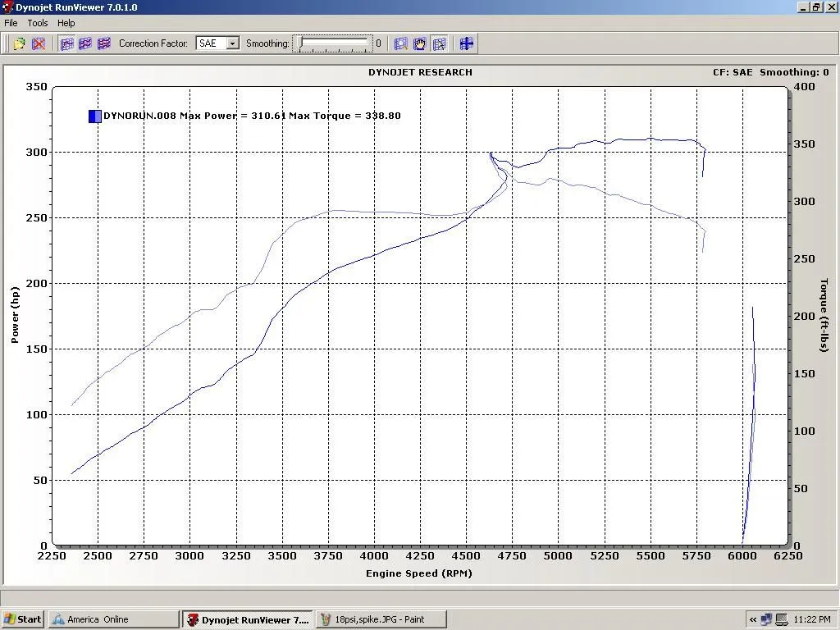Click the first tray network icon
The height and width of the screenshot is (630, 840).
pos(767,620)
